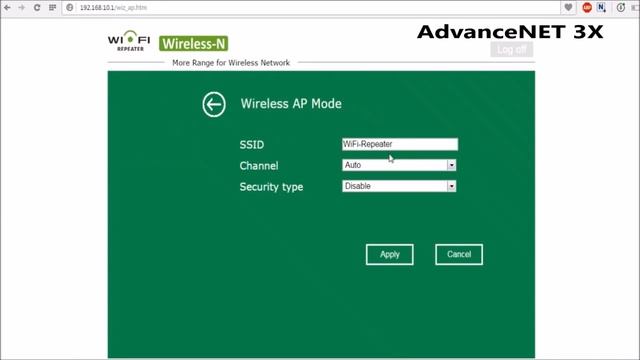This screenshot has height=360, width=640.
Task: Bookmark page with the heart icon
Action: 568,7
